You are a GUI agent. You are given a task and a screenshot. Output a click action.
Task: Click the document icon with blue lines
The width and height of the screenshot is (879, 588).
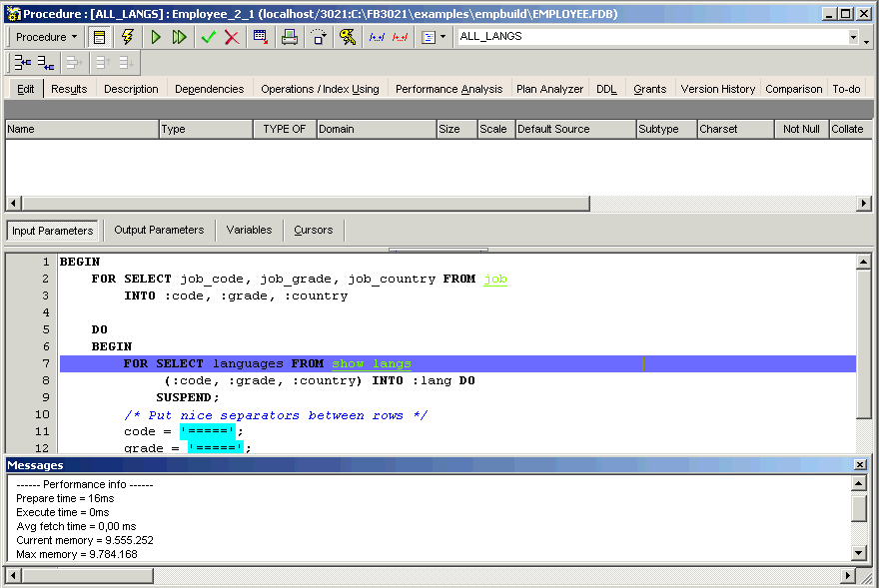pyautogui.click(x=429, y=38)
